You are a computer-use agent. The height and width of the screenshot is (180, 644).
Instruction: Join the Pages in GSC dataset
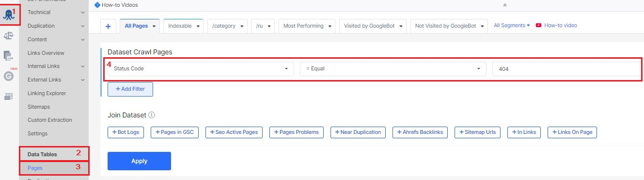175,132
